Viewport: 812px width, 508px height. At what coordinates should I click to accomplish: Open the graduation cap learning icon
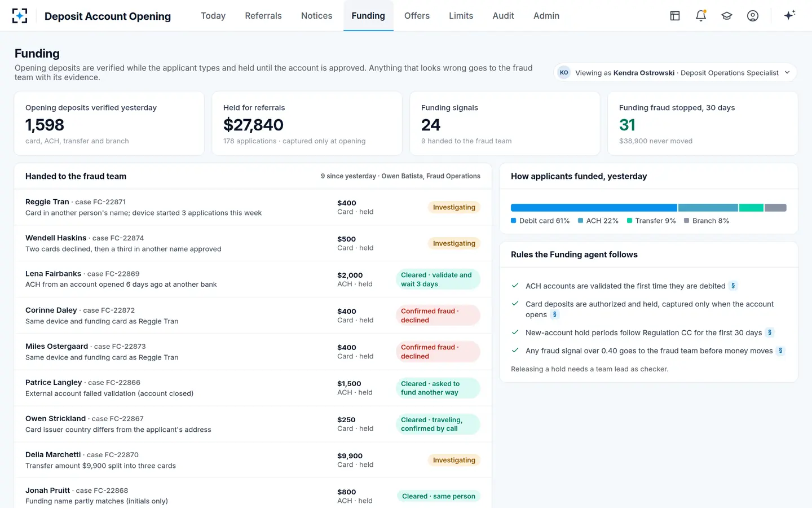pyautogui.click(x=727, y=16)
